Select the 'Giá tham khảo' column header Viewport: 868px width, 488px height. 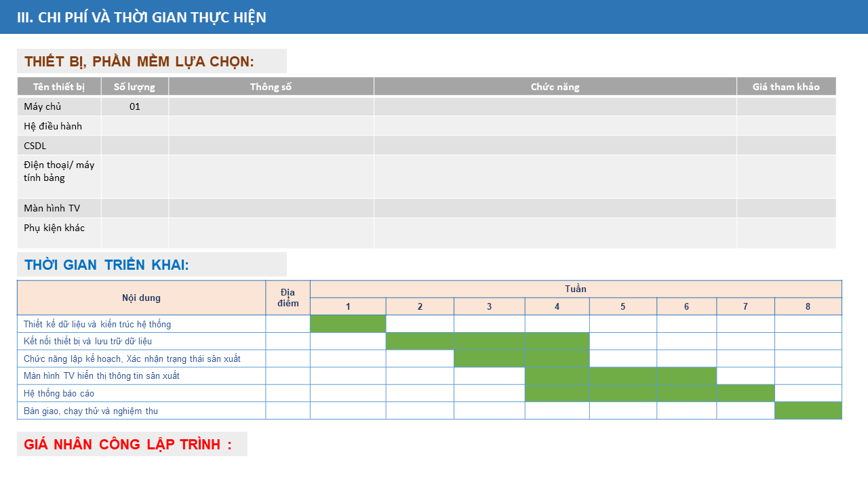point(786,87)
